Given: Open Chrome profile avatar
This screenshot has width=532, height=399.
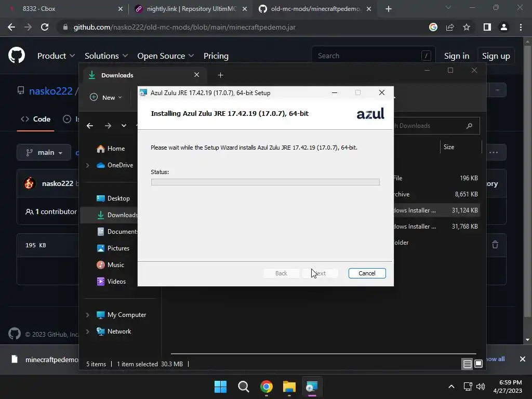Looking at the screenshot, I should [504, 27].
